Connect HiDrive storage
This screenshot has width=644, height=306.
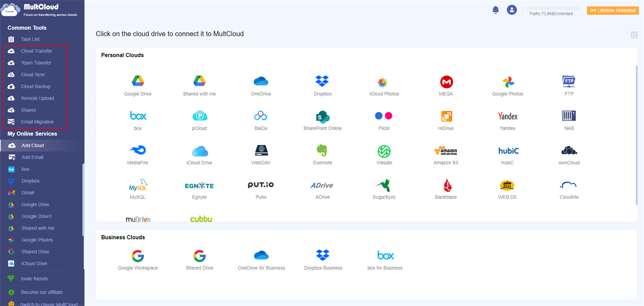(x=446, y=116)
